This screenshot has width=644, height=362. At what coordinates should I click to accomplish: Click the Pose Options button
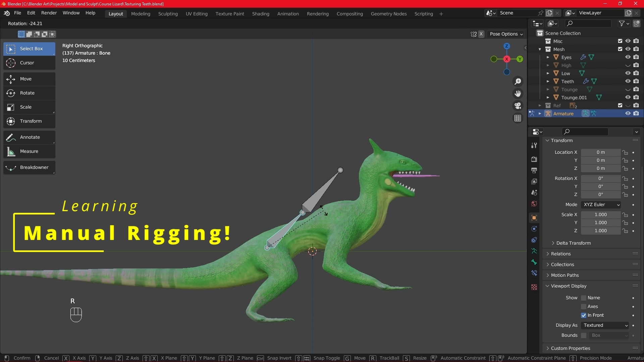coord(506,34)
